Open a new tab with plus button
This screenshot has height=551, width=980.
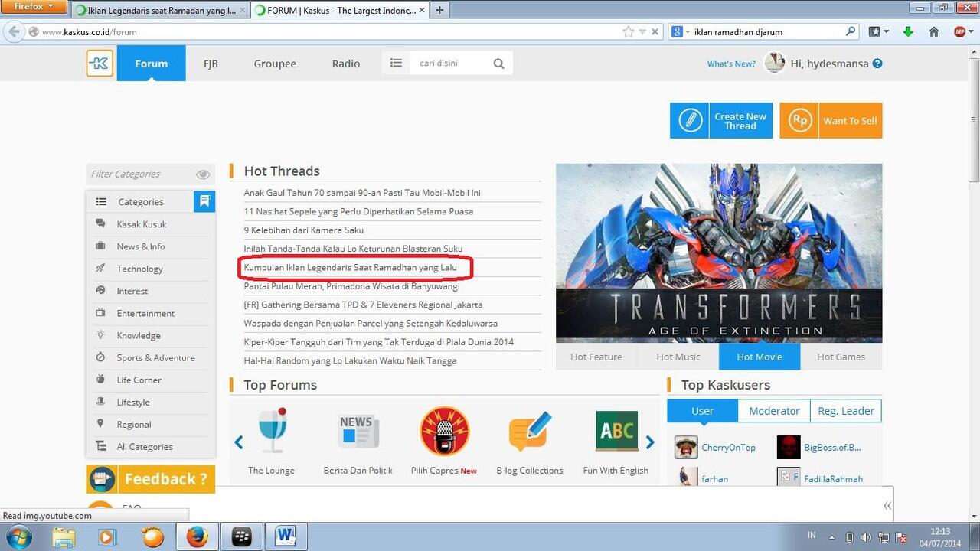[439, 11]
